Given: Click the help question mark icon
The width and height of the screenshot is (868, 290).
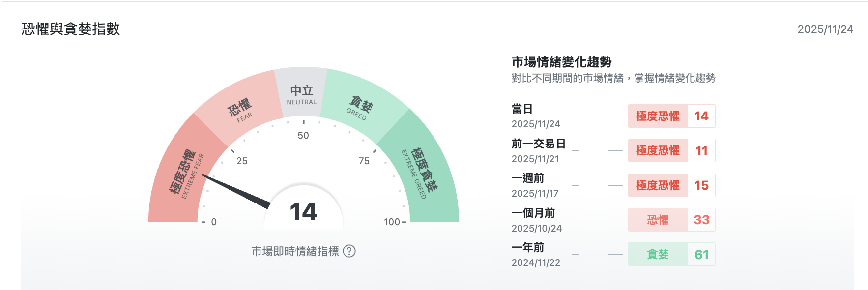Looking at the screenshot, I should (349, 251).
